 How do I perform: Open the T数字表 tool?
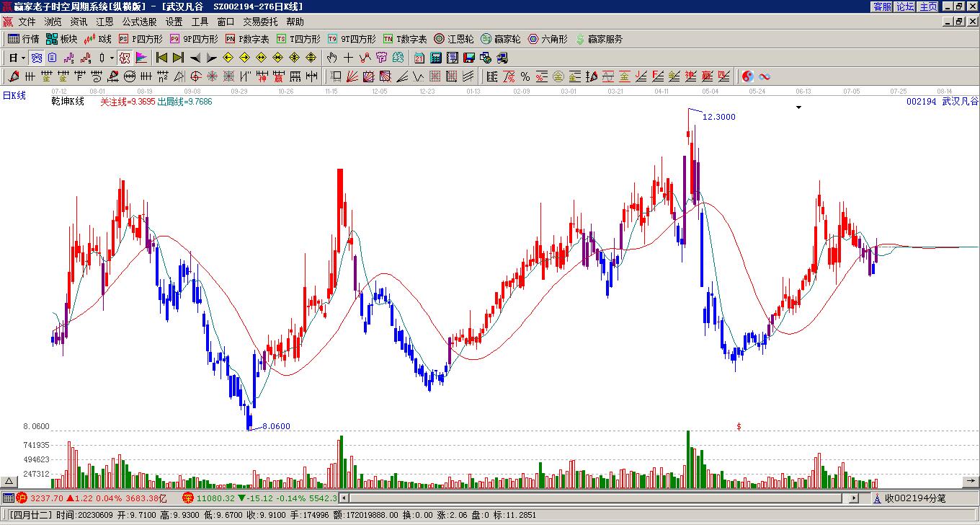tap(405, 39)
